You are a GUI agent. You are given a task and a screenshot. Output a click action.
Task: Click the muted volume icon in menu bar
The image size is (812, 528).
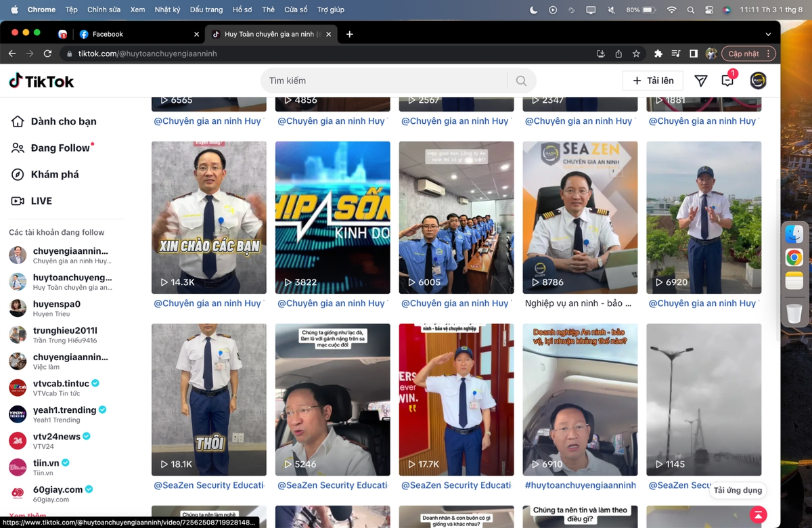coord(612,9)
